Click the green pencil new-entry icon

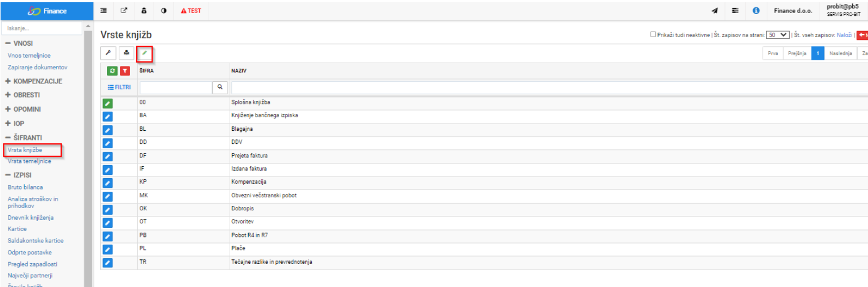point(144,53)
